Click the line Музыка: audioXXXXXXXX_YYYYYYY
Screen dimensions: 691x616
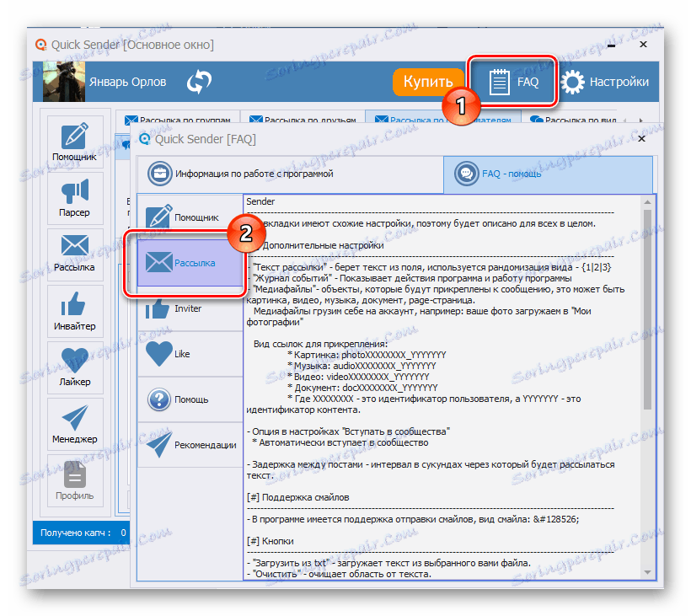pyautogui.click(x=362, y=367)
